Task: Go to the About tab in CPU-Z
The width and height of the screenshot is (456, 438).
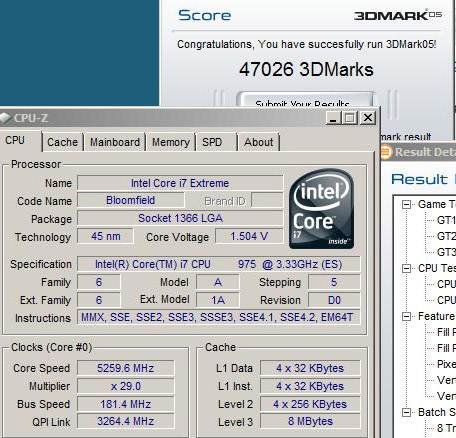Action: tap(258, 142)
